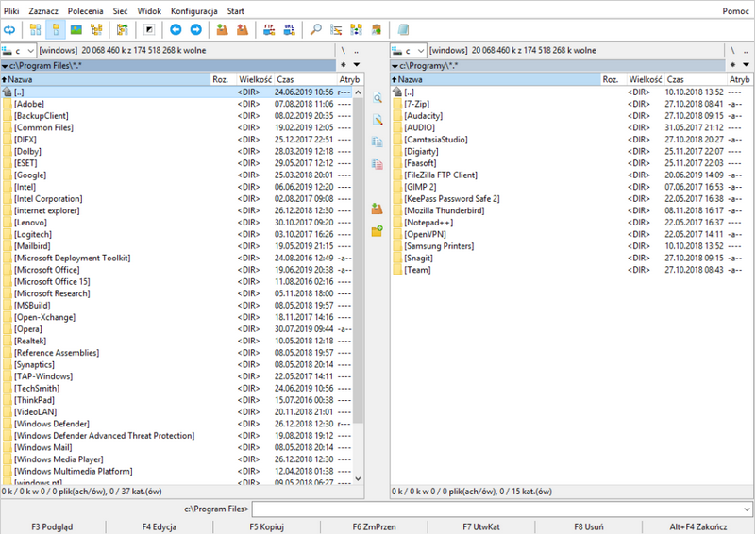
Task: Click the copy names to clipboard icon
Action: pos(377,30)
